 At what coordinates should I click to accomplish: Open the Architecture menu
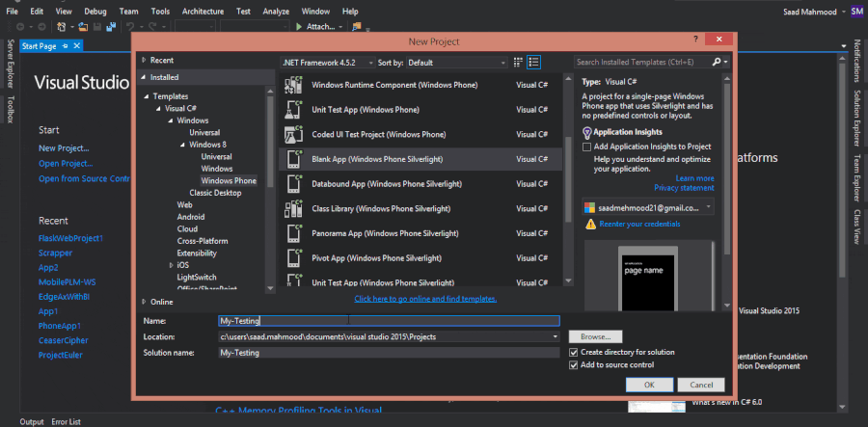point(203,11)
